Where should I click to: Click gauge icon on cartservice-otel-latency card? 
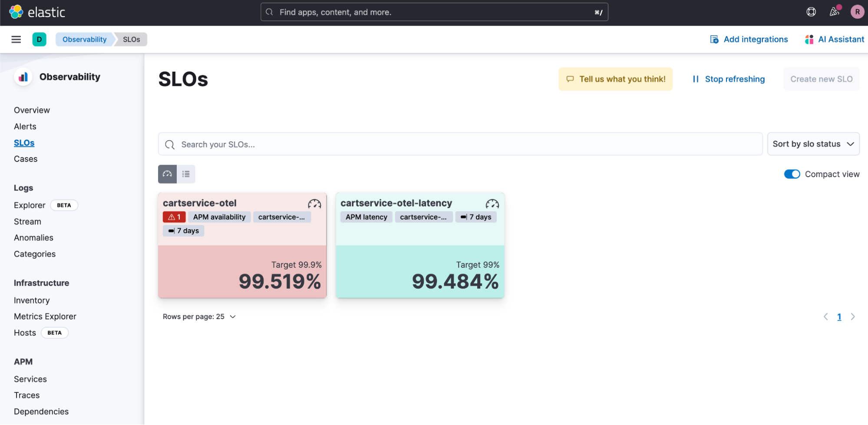[492, 204]
